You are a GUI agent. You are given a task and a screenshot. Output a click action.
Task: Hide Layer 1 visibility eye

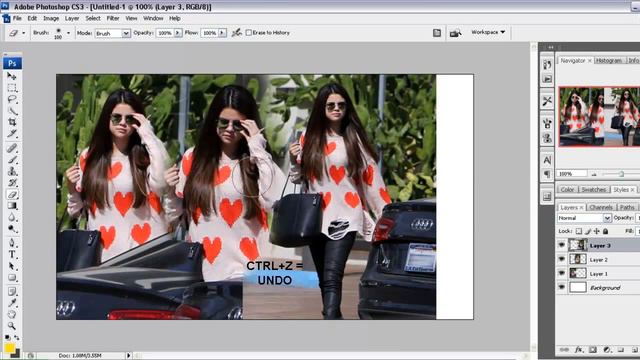tap(562, 273)
